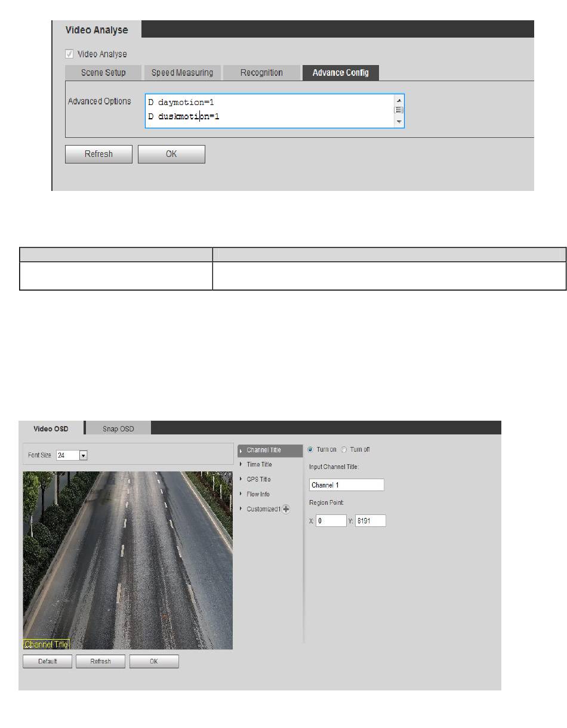This screenshot has height=728, width=567.
Task: Click the plus icon next to Customized1
Action: click(286, 509)
